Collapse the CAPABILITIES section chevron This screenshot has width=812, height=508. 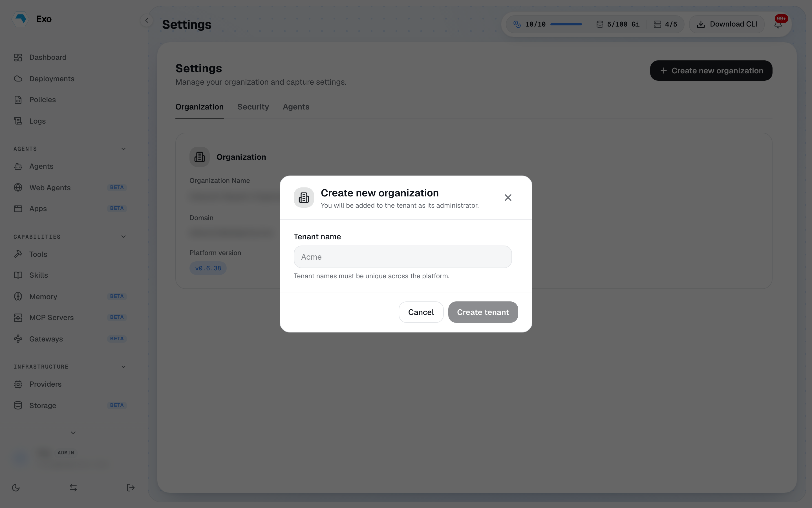pyautogui.click(x=123, y=237)
